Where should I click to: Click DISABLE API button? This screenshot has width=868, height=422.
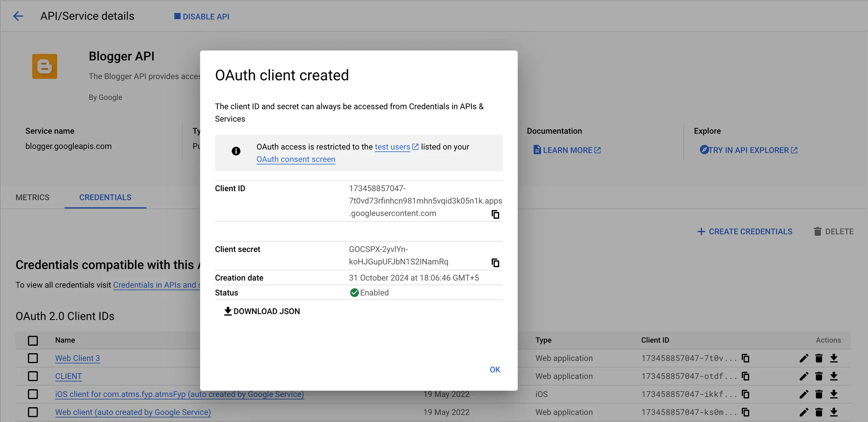tap(202, 17)
